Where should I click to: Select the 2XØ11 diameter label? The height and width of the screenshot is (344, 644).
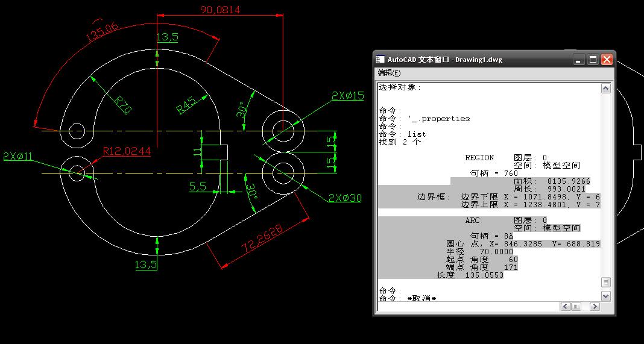tap(17, 157)
